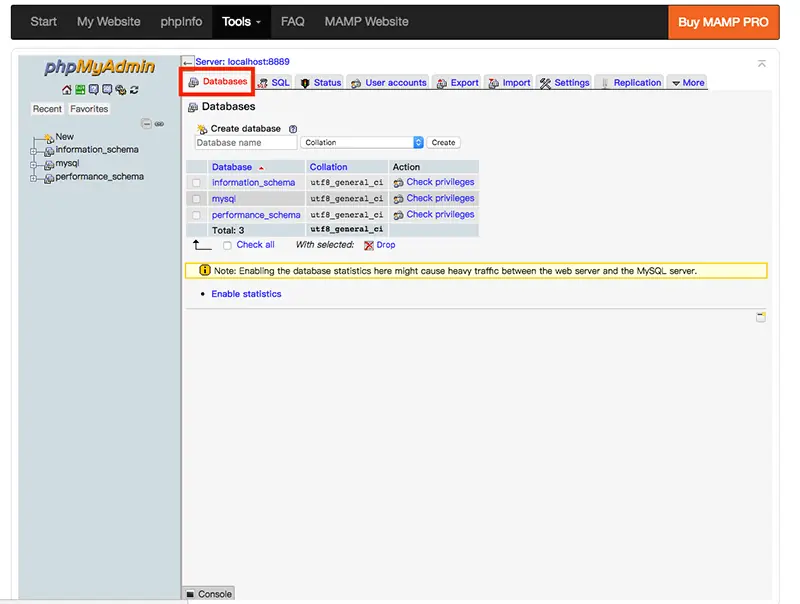The width and height of the screenshot is (800, 604).
Task: Open the User accounts tab
Action: coord(389,83)
